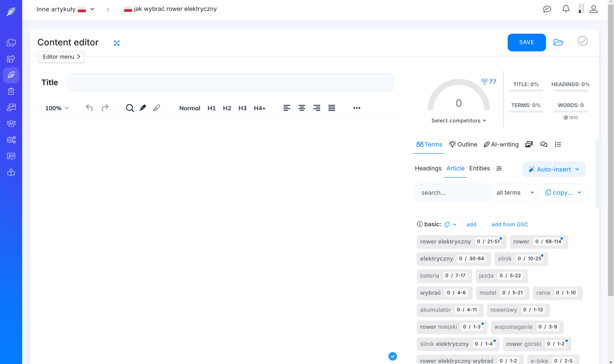614x364 pixels.
Task: Center align the text
Action: pyautogui.click(x=302, y=108)
